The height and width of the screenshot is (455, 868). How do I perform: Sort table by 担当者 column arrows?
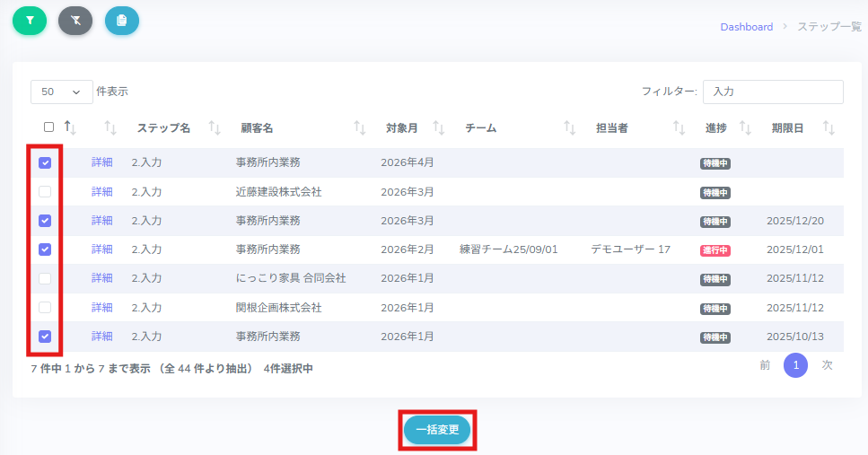coord(679,128)
